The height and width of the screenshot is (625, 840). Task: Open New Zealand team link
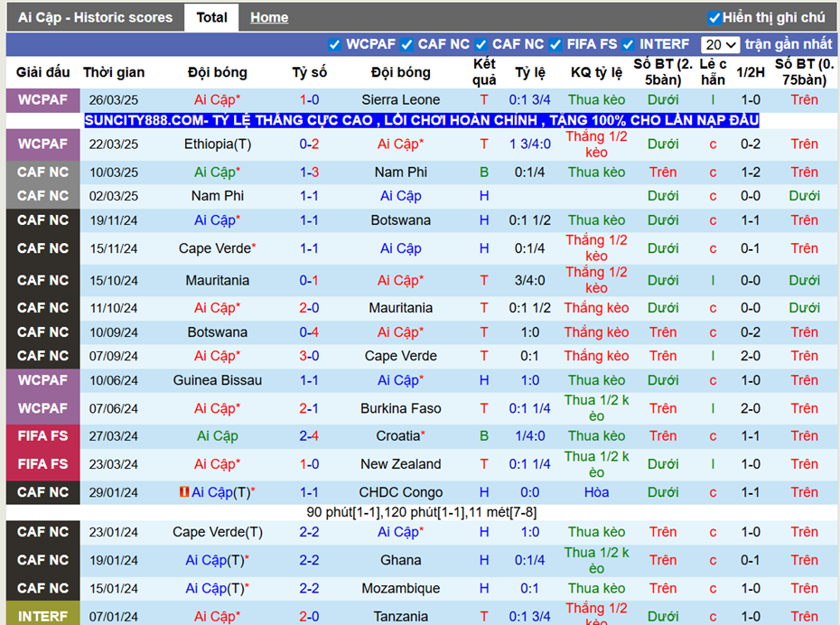click(x=401, y=464)
